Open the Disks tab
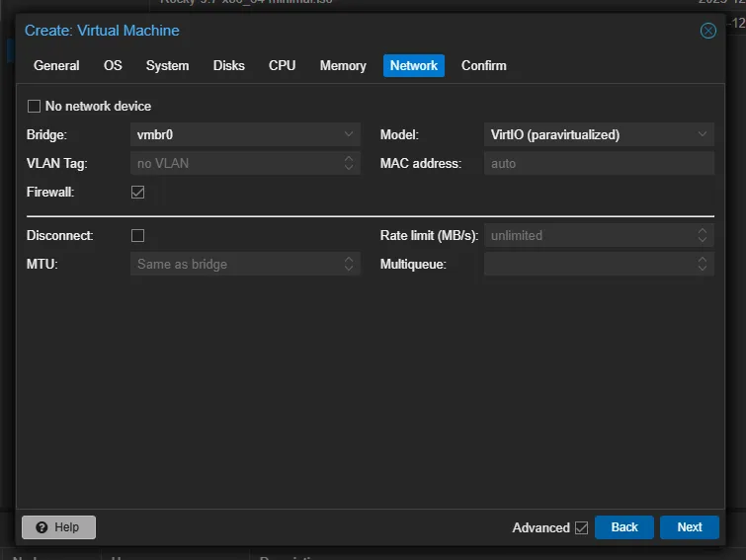Image resolution: width=746 pixels, height=560 pixels. [x=228, y=65]
